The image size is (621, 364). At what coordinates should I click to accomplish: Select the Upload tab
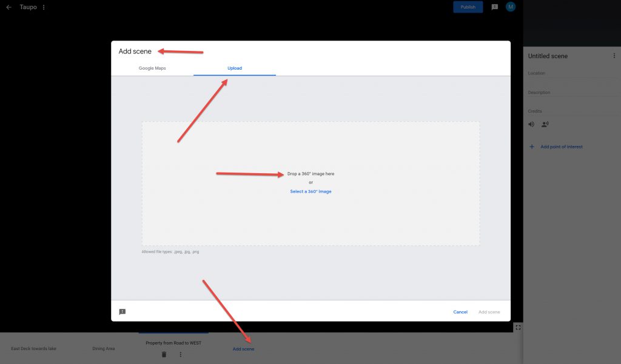[235, 68]
